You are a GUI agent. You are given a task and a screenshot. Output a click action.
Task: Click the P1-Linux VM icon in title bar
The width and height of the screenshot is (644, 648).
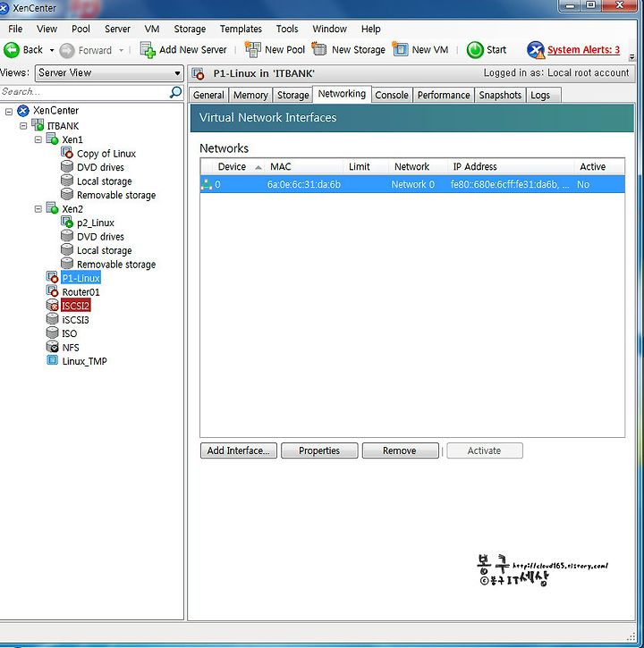(x=199, y=73)
